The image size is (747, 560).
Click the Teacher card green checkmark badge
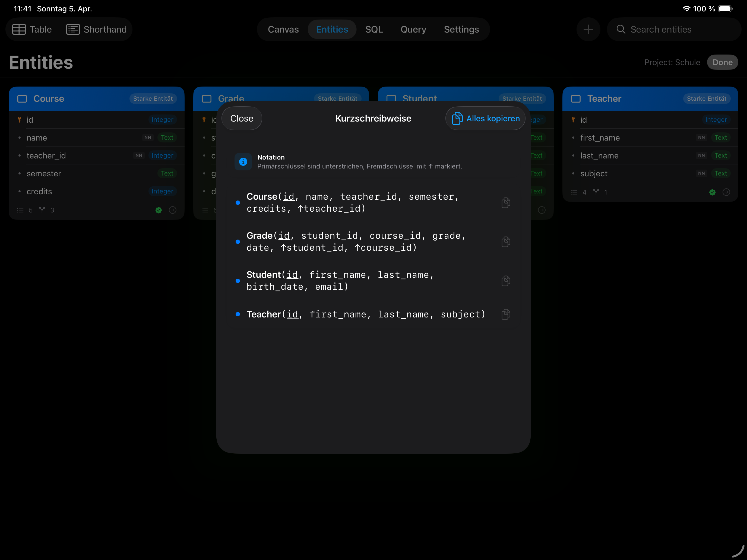coord(712,192)
